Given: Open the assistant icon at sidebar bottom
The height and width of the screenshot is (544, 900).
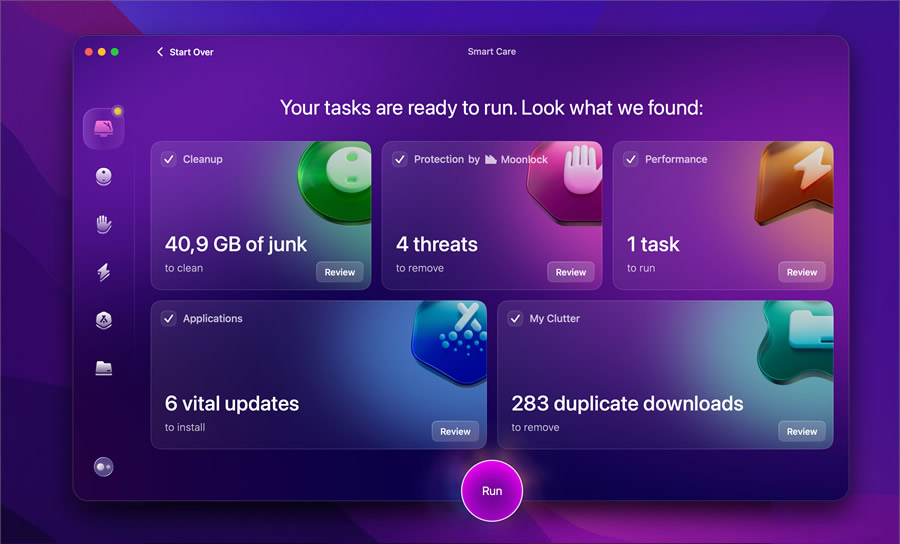Looking at the screenshot, I should point(103,467).
